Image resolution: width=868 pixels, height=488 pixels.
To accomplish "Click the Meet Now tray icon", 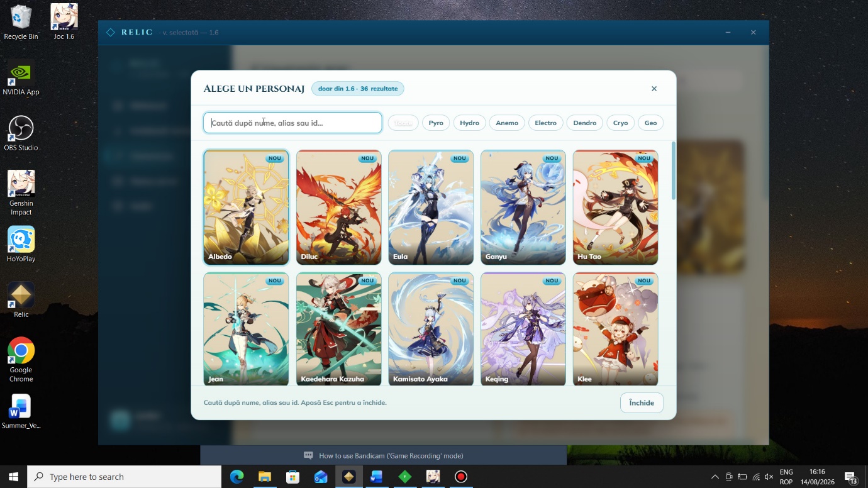I will click(x=729, y=477).
